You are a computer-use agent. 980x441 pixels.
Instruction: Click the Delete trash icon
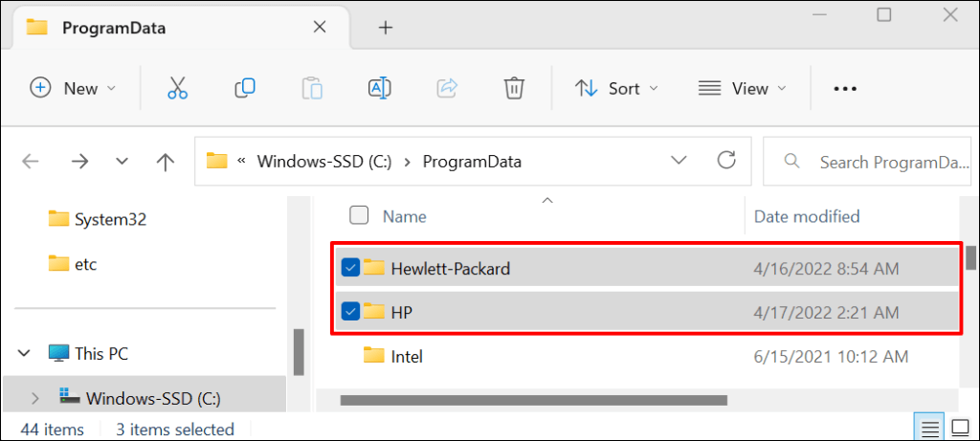click(514, 88)
